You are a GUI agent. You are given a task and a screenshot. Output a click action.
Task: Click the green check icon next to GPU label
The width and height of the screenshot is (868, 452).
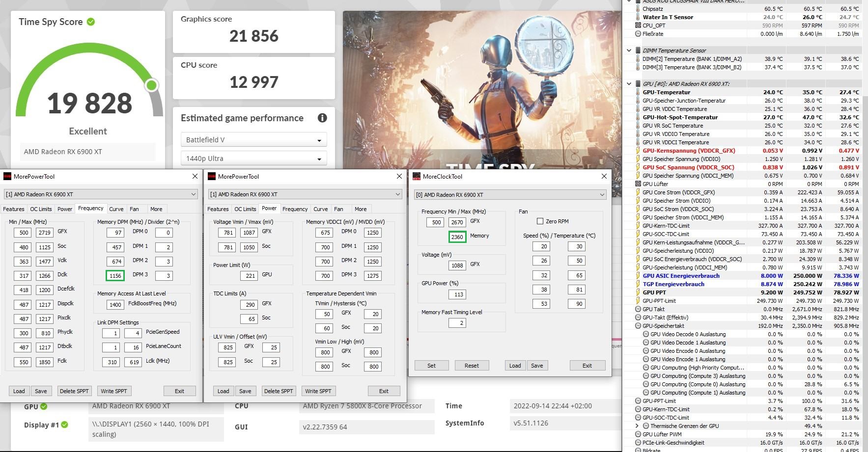click(44, 406)
